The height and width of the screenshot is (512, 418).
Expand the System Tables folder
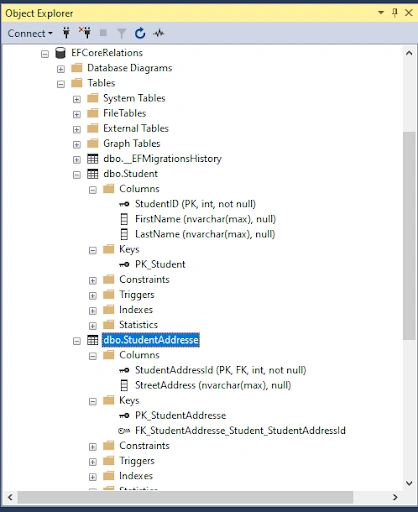[x=77, y=99]
